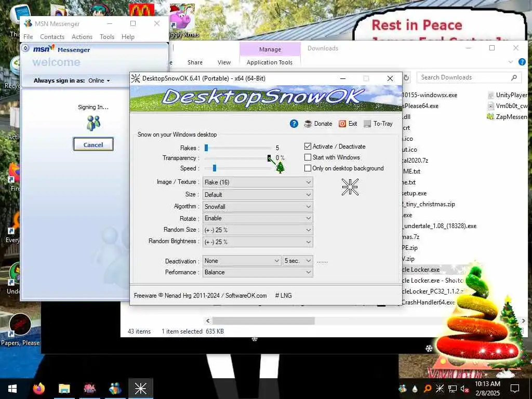Open the Help menu in MSN Messenger
This screenshot has height=399, width=532.
128,37
